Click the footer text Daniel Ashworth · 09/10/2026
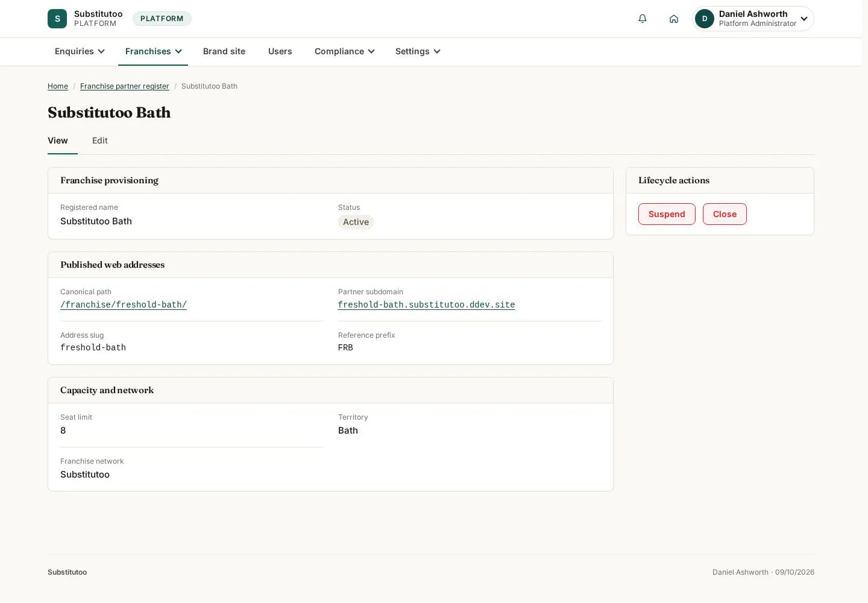868x603 pixels. click(x=763, y=572)
